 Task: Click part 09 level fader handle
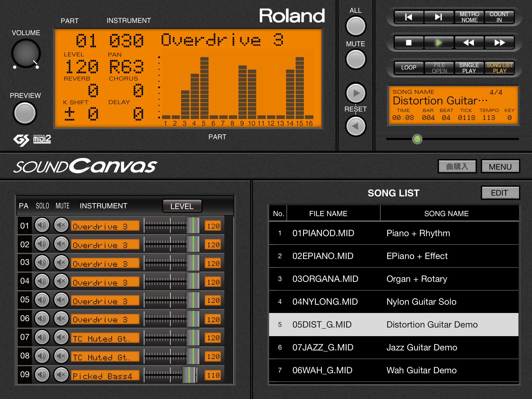pyautogui.click(x=189, y=375)
